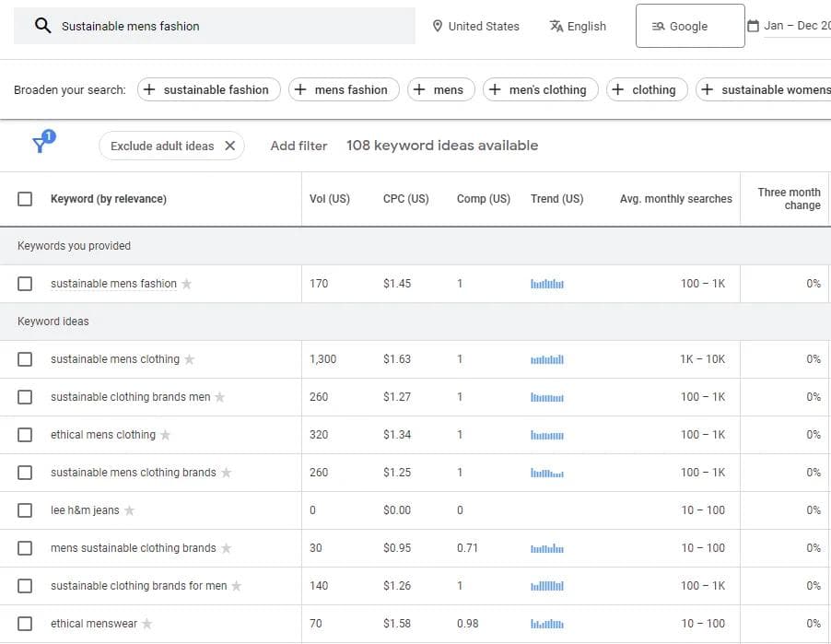Check the sustainable mens clothing row

[25, 359]
